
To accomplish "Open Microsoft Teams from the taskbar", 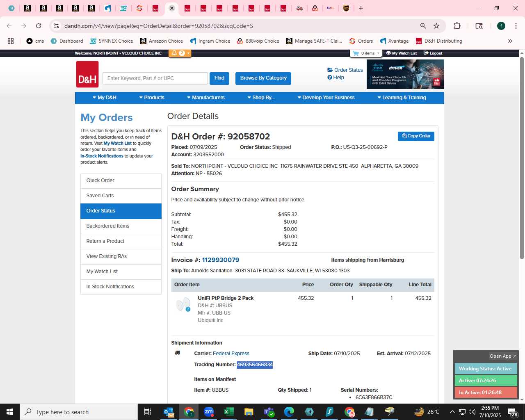I will (269, 412).
